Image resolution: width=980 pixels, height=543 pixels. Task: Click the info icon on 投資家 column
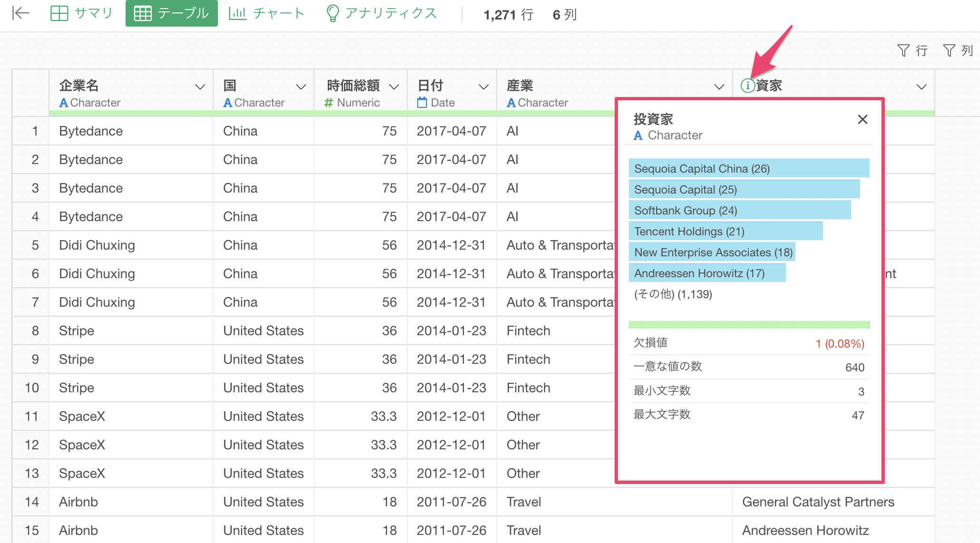(747, 86)
